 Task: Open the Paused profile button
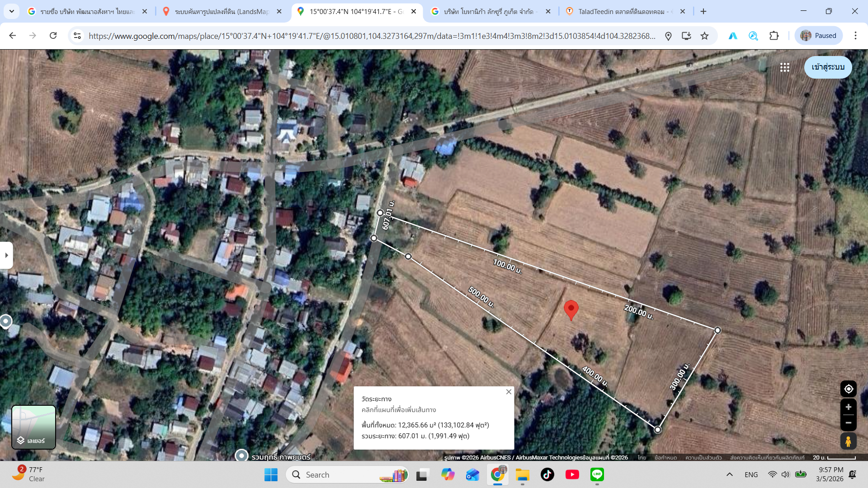(x=819, y=36)
